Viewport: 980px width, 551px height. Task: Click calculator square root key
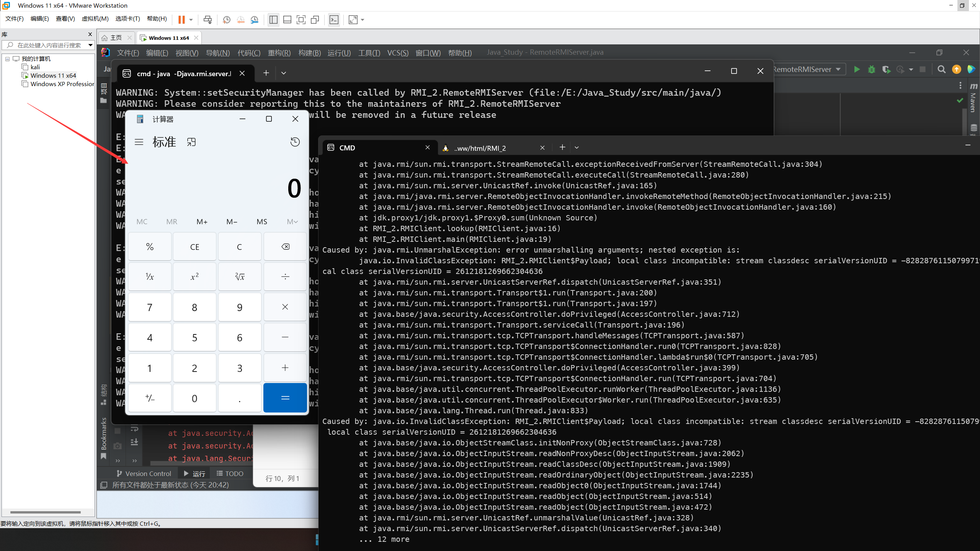click(x=240, y=277)
